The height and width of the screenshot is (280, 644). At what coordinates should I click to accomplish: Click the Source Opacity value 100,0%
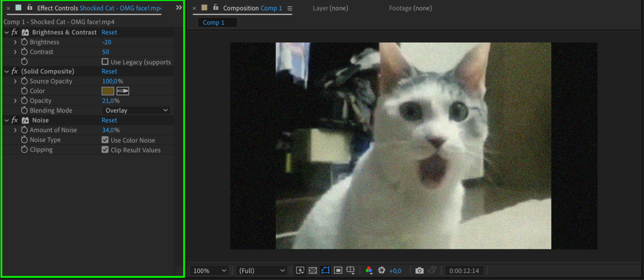pyautogui.click(x=112, y=81)
